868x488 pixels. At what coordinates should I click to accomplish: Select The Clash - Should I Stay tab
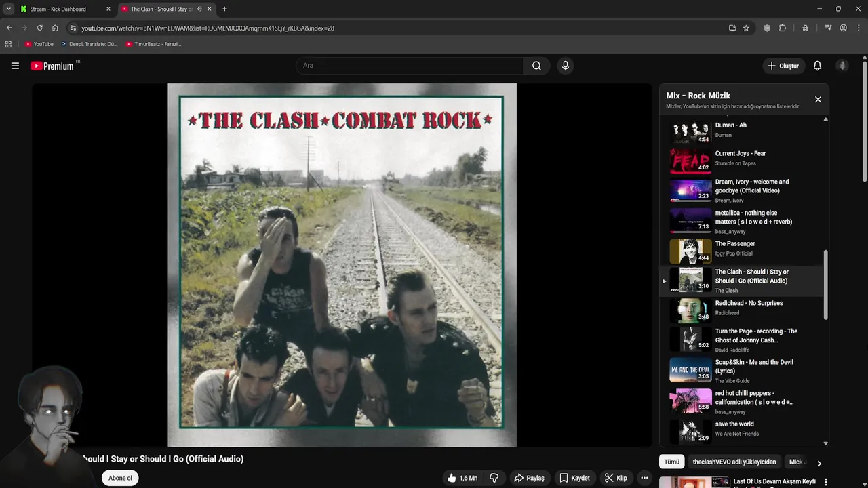[161, 9]
